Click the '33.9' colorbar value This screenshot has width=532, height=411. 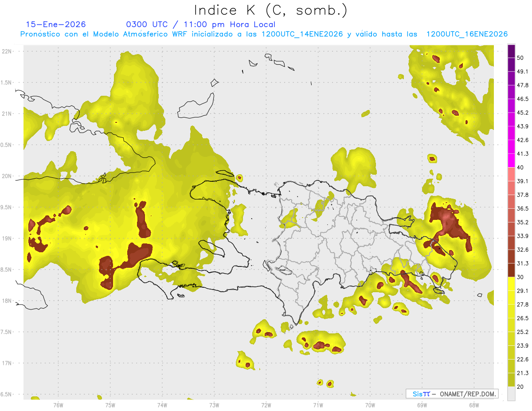pos(523,236)
